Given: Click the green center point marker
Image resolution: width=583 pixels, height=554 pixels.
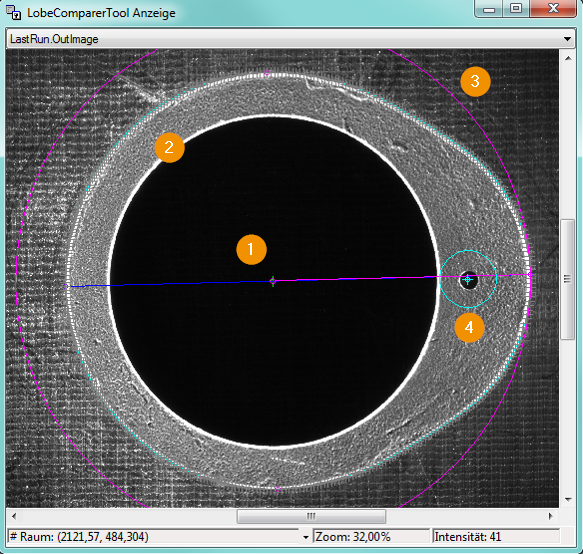Looking at the screenshot, I should [x=273, y=281].
